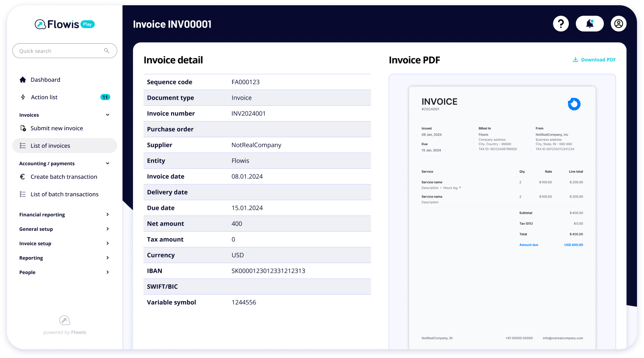The width and height of the screenshot is (644, 358).
Task: Click the Purchase order row label
Action: point(170,129)
